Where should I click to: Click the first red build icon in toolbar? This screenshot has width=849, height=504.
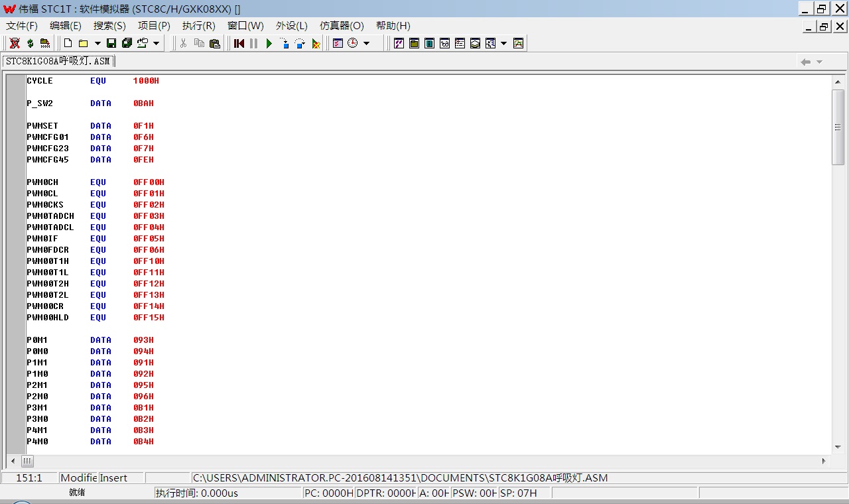[15, 43]
